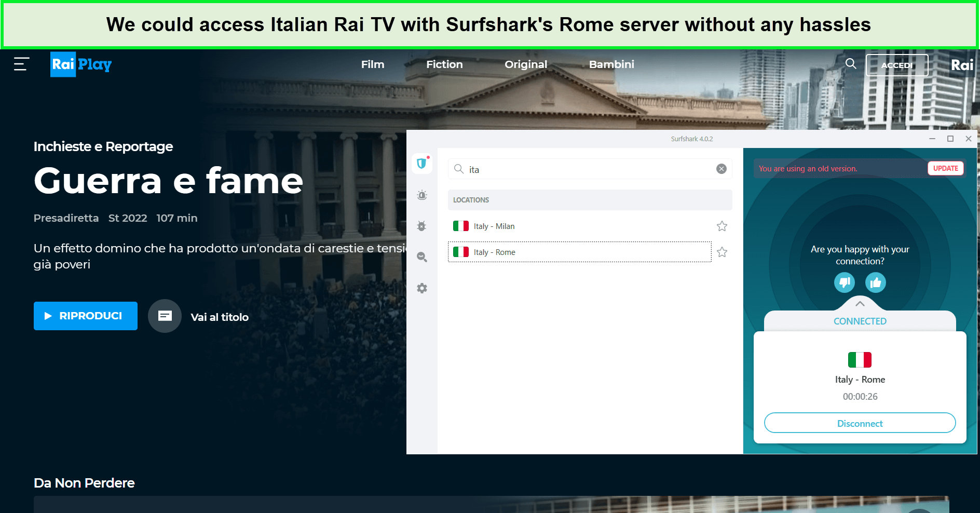Open the Fiction section
980x513 pixels.
click(444, 64)
